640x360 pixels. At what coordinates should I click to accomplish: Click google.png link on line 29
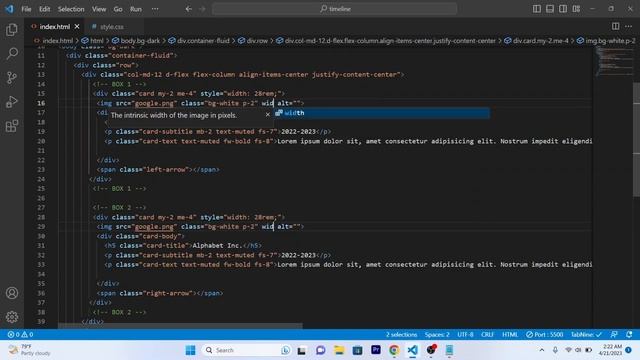tap(154, 227)
